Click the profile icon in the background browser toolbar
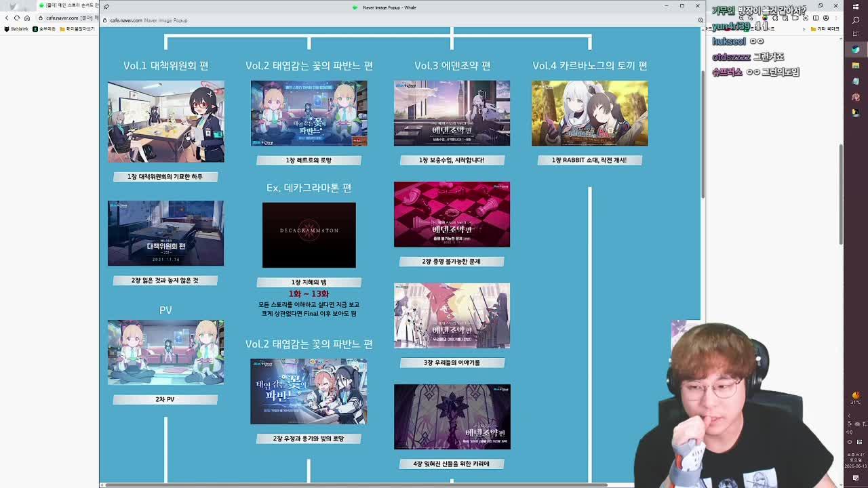 point(826,18)
